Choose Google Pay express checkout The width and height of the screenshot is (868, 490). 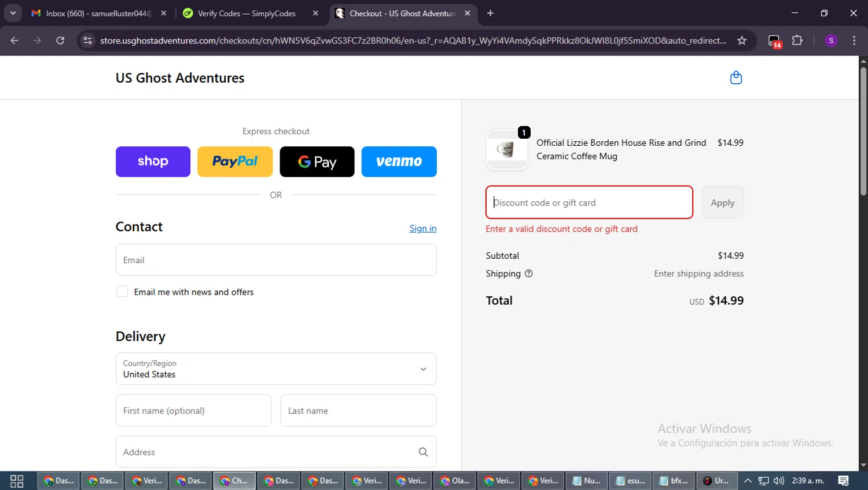(317, 161)
